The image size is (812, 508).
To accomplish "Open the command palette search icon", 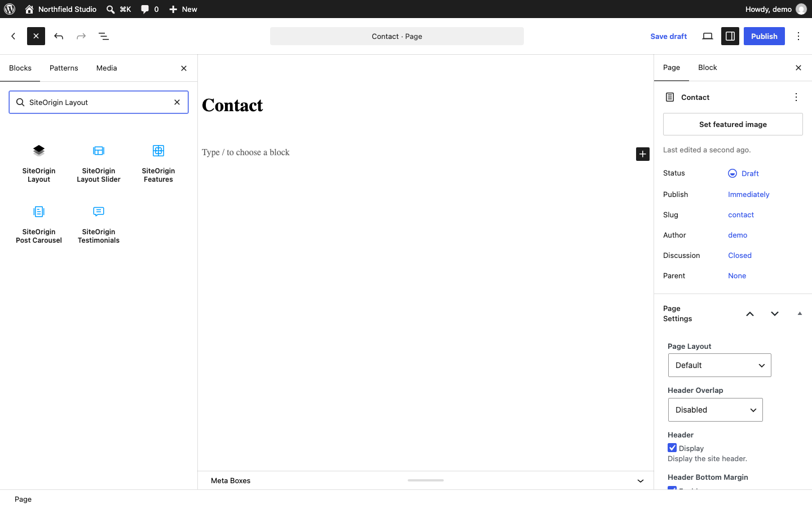I will point(118,9).
